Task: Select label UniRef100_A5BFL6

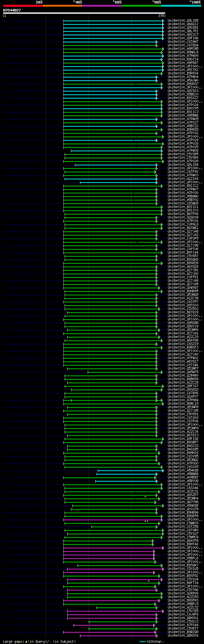Action: pos(183,558)
